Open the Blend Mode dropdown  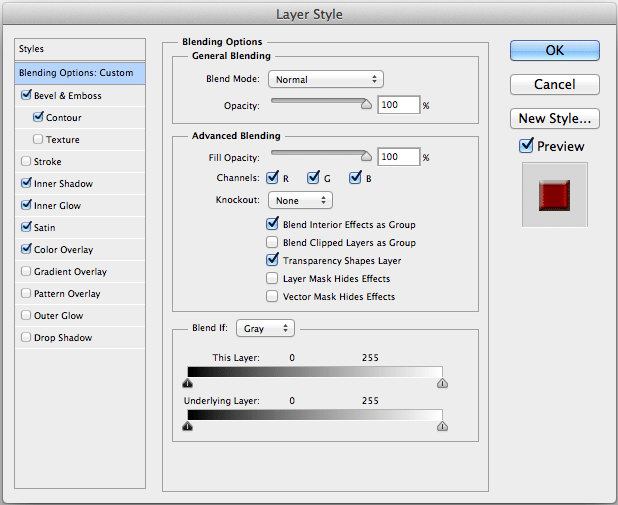[x=325, y=79]
